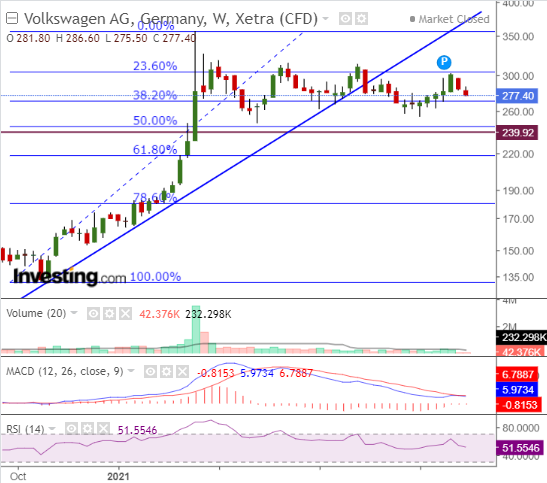Click the 2021 label on time axis
This screenshot has width=547, height=483.
(118, 476)
